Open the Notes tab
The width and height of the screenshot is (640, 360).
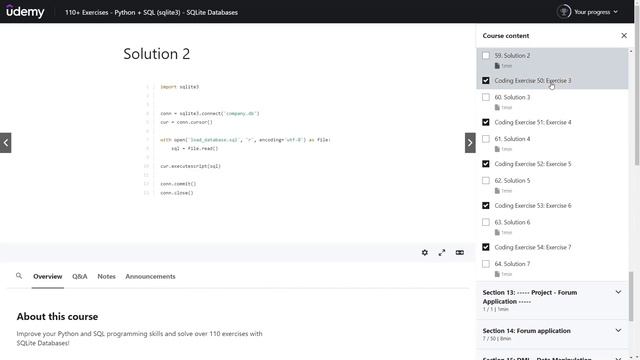(x=106, y=276)
